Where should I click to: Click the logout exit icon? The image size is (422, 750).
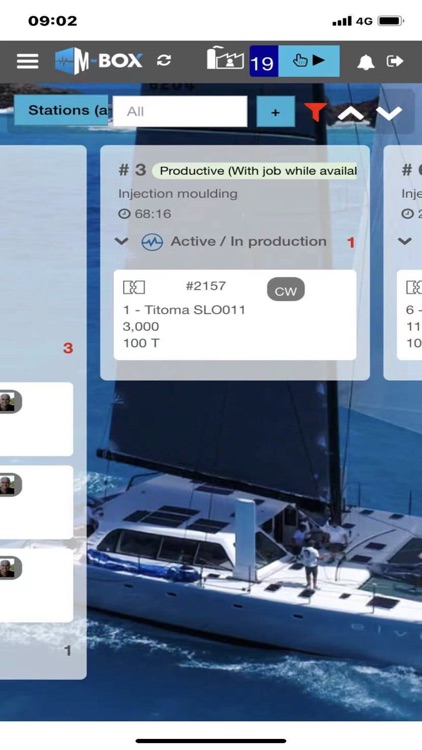395,61
